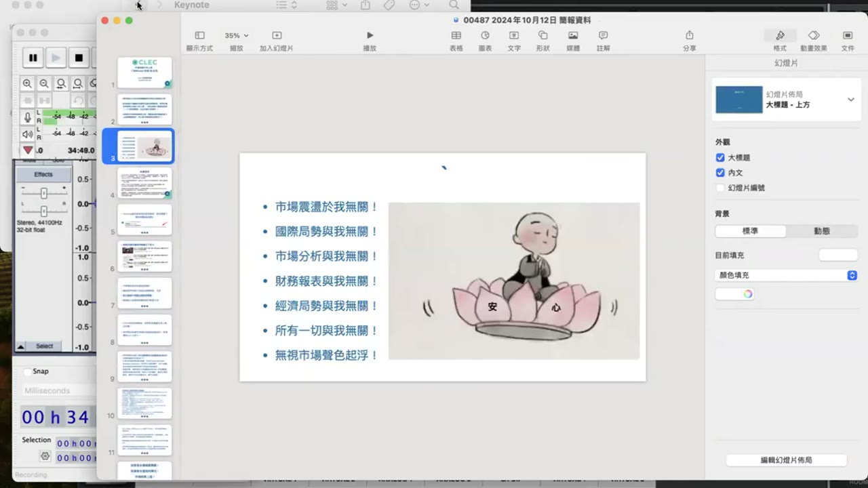Screen dimensions: 868x488
Task: Pause recording in Audacity window
Action: point(33,58)
